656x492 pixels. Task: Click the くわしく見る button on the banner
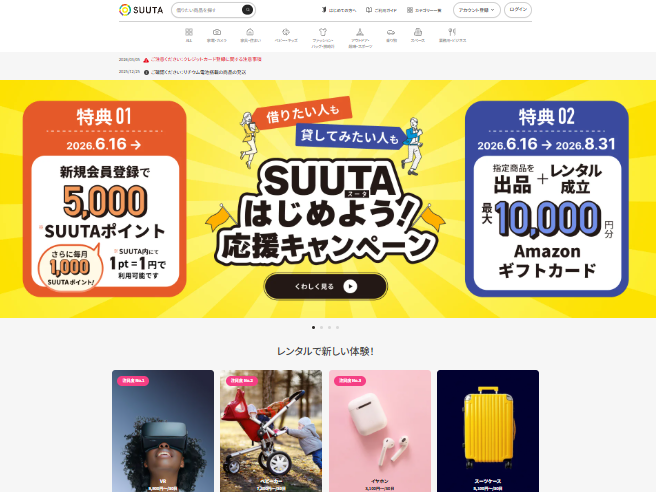tap(325, 287)
